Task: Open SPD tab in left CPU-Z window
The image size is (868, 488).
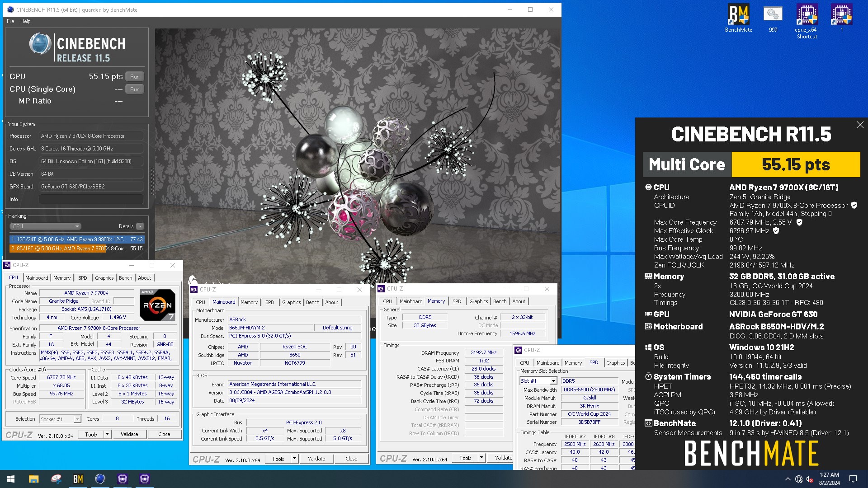Action: click(83, 278)
